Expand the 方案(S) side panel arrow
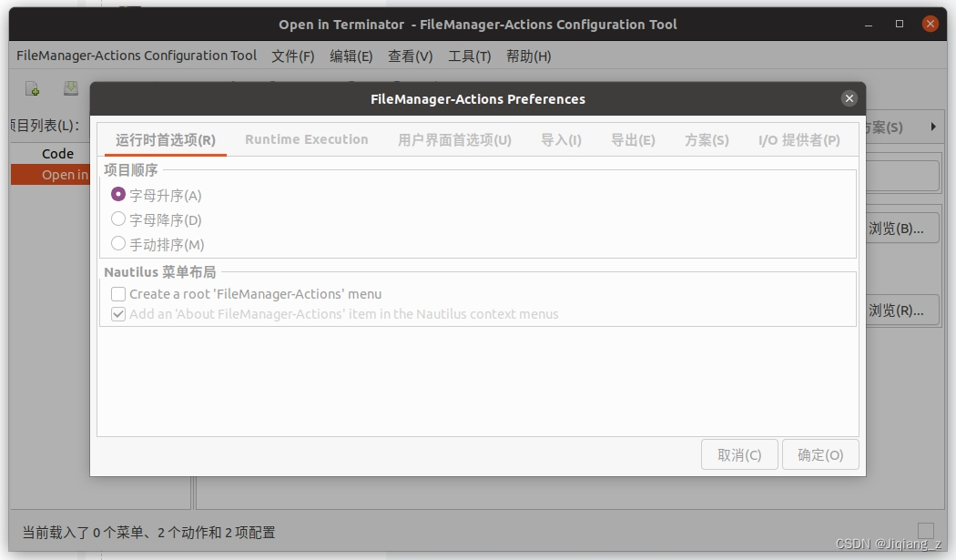This screenshot has height=560, width=956. tap(932, 127)
